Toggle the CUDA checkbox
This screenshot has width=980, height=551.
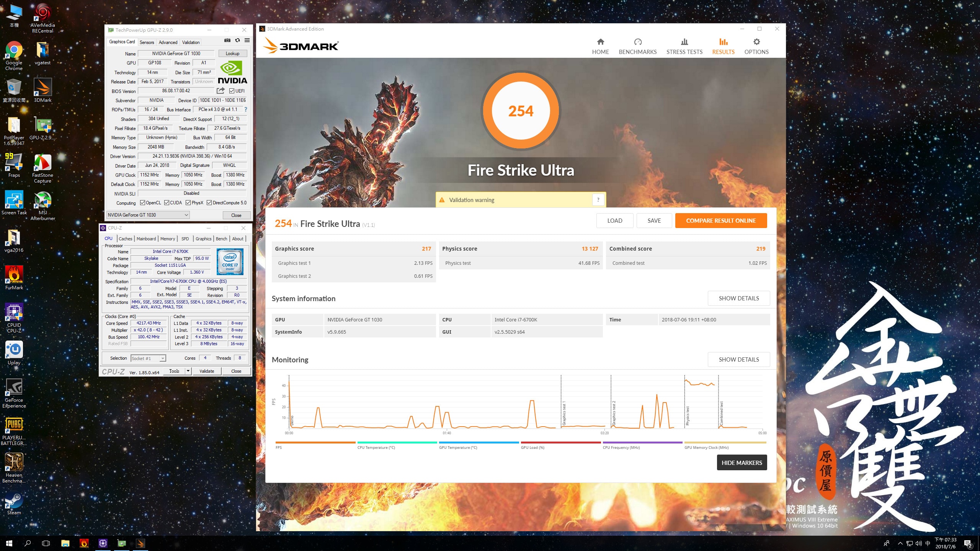point(167,203)
